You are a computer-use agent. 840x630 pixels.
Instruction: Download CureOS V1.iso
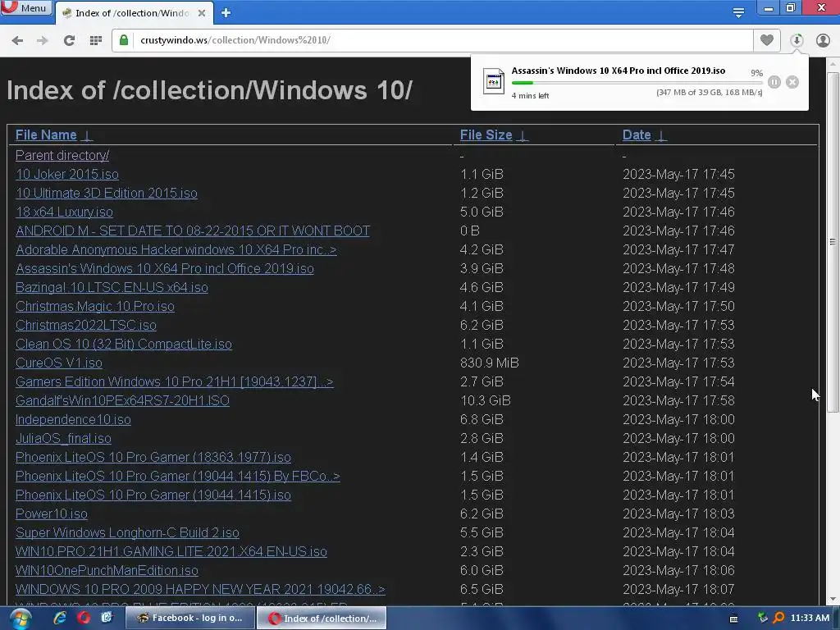[x=59, y=363]
